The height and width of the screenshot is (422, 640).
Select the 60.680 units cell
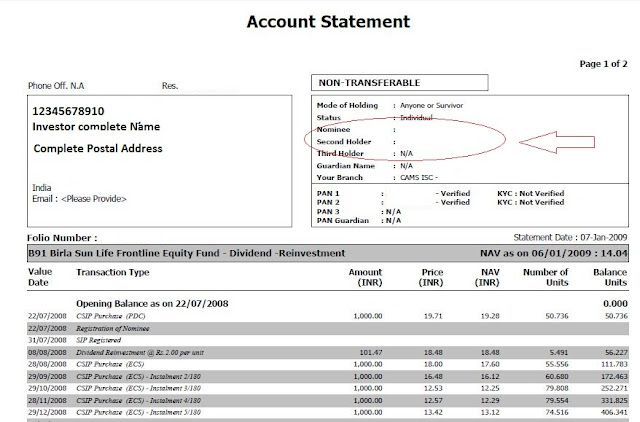[557, 376]
